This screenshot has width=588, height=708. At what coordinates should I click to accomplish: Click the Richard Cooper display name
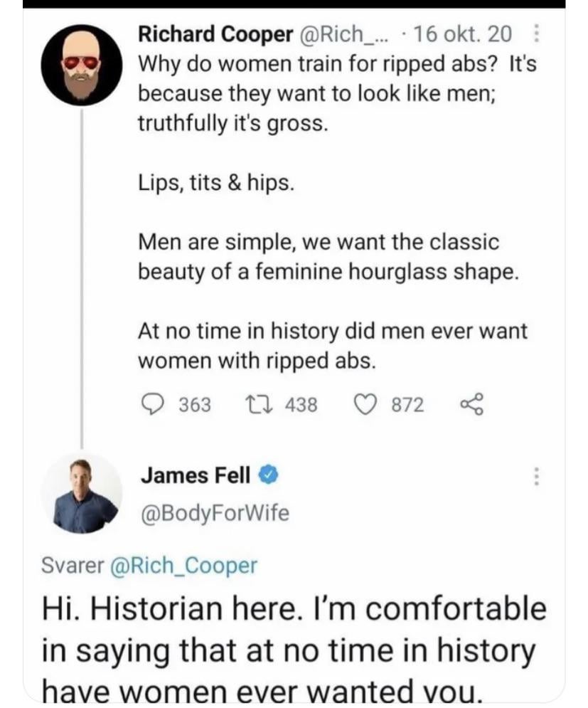coord(214,33)
